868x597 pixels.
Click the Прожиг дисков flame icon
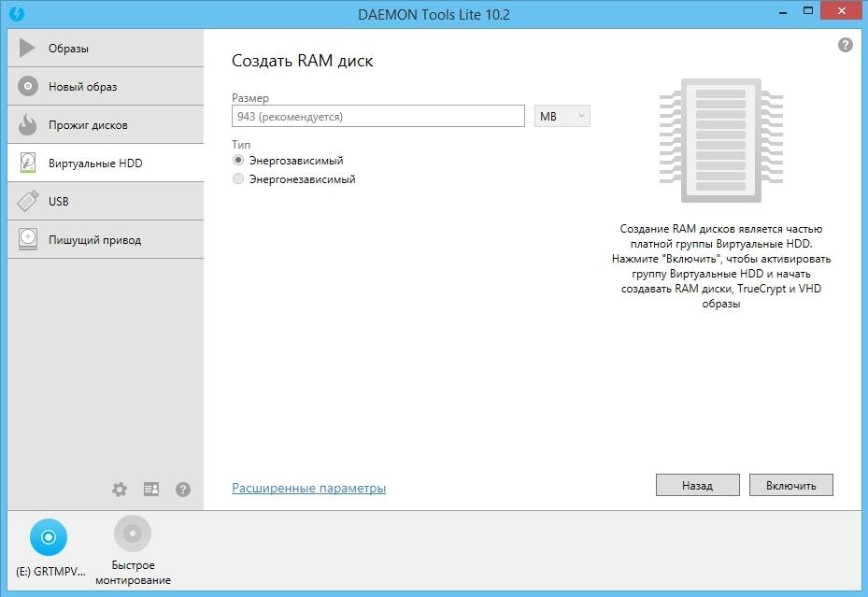(27, 124)
